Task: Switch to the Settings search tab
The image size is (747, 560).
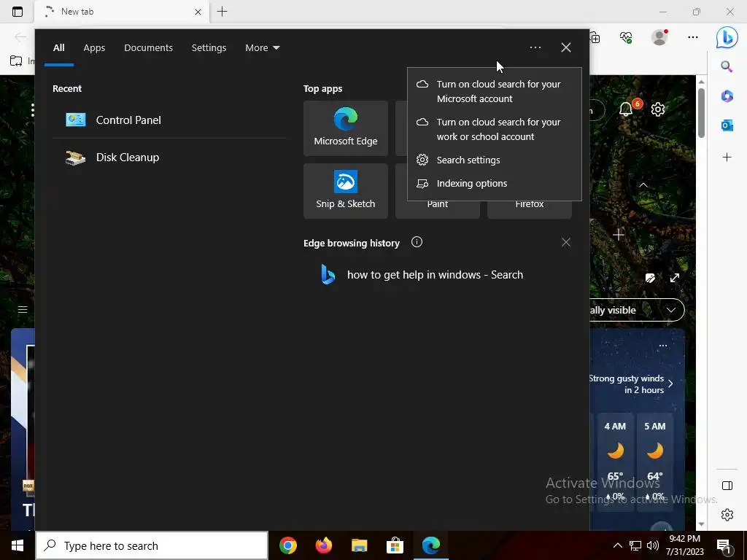Action: [x=209, y=47]
